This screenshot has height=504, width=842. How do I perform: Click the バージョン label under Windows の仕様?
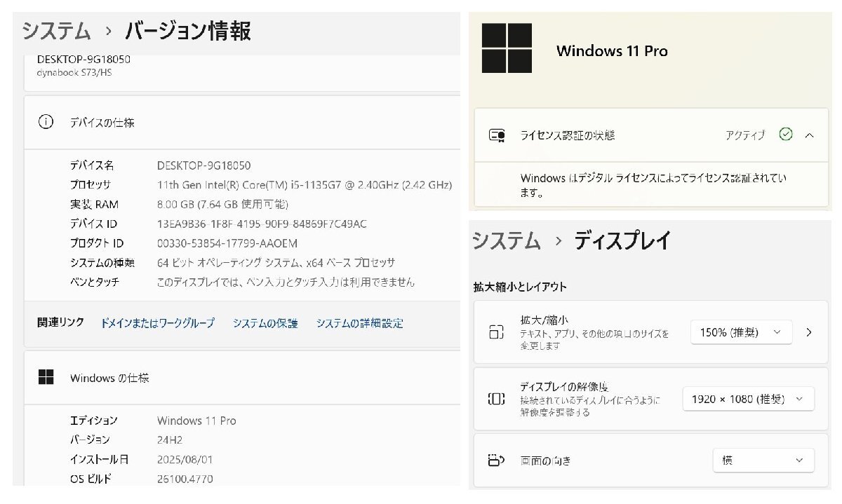tap(89, 440)
